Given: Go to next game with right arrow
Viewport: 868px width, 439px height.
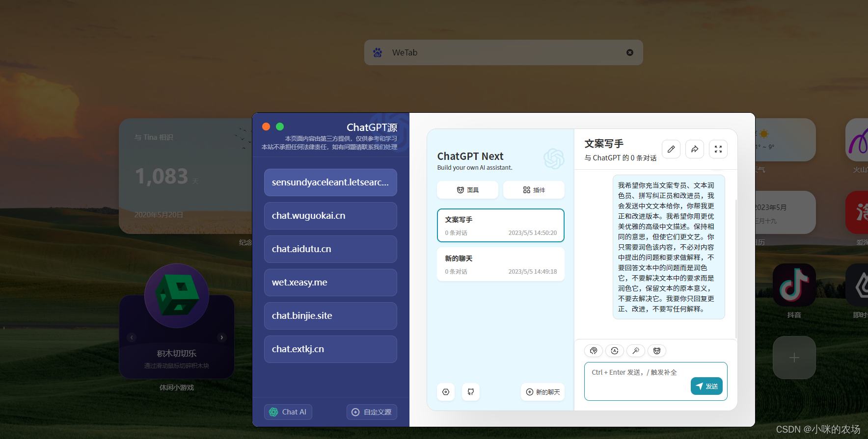Looking at the screenshot, I should (x=222, y=337).
